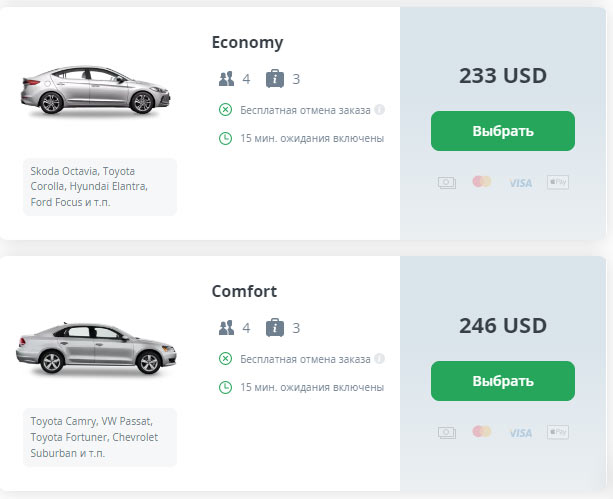Click the Economy passengers icon
The width and height of the screenshot is (613, 499).
coord(226,78)
